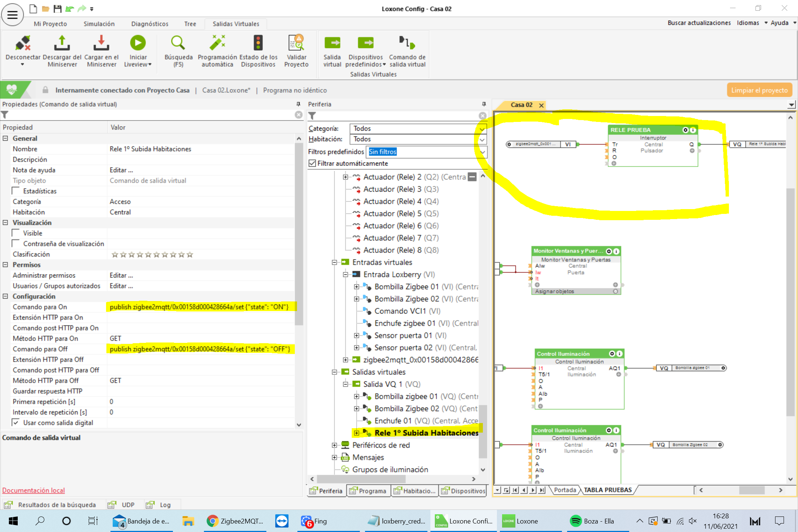Switch to the Portada page tab
Viewport: 798px width, 532px height.
(x=565, y=490)
